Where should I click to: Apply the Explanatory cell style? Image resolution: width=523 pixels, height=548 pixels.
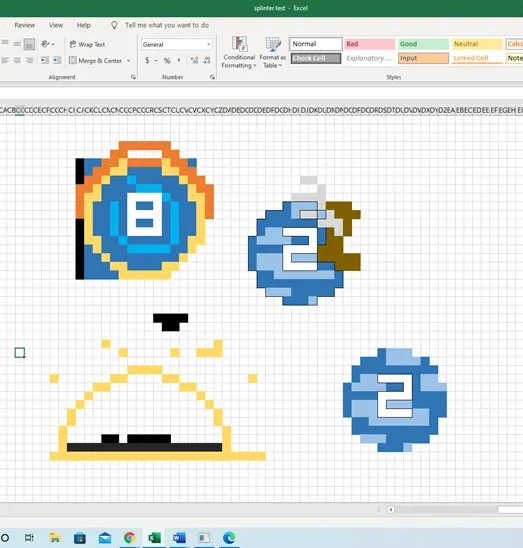click(x=370, y=58)
